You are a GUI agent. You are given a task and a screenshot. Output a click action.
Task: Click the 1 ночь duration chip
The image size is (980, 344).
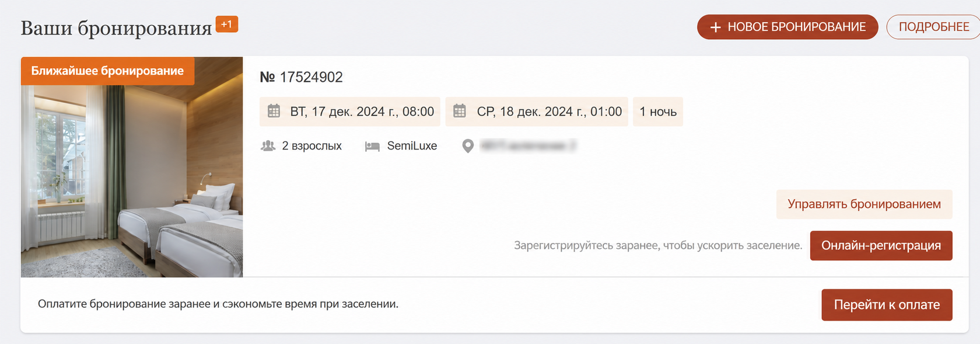pyautogui.click(x=658, y=112)
